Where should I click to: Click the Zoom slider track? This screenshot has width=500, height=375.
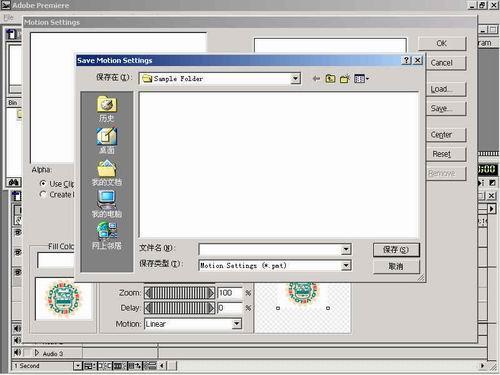(180, 293)
